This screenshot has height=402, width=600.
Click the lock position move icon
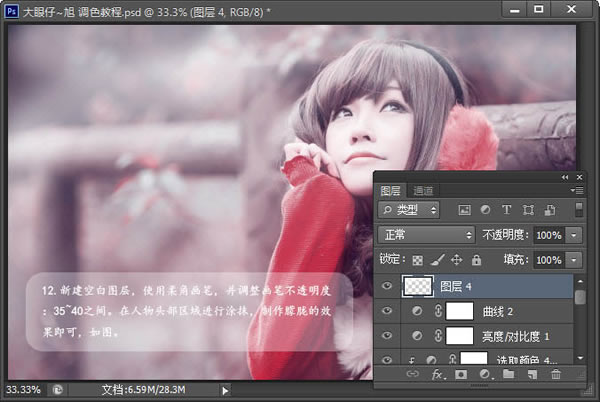click(x=457, y=260)
